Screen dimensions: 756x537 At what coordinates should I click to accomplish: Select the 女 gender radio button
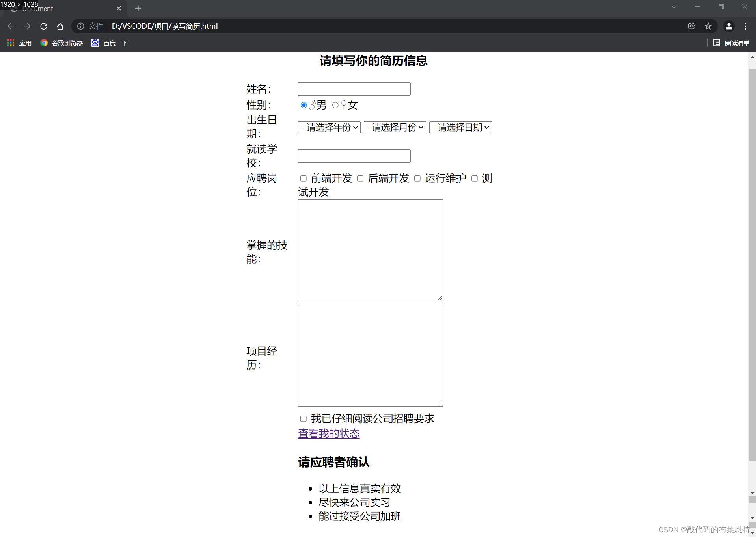[x=335, y=105]
